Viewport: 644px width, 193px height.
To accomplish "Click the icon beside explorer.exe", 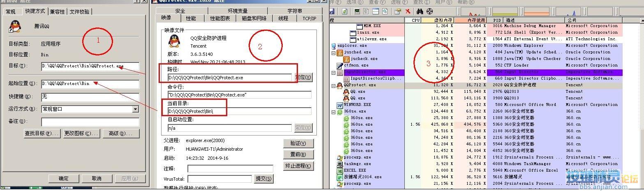I will click(x=333, y=46).
